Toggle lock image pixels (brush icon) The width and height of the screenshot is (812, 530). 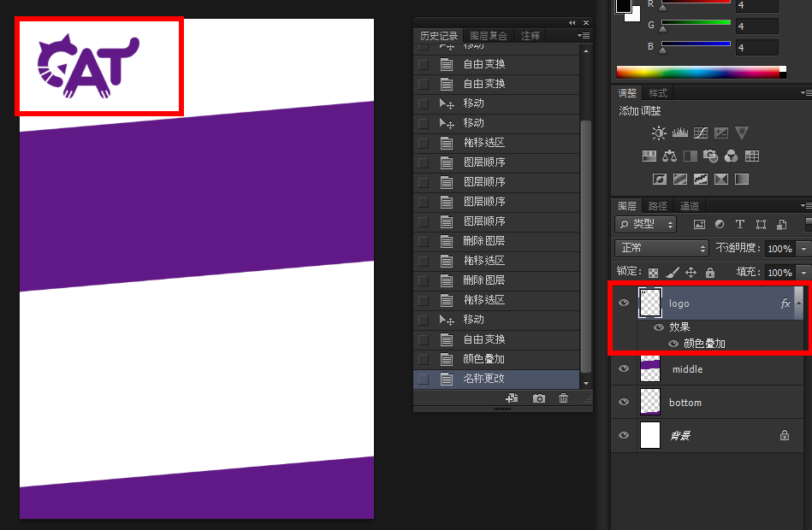pyautogui.click(x=673, y=272)
